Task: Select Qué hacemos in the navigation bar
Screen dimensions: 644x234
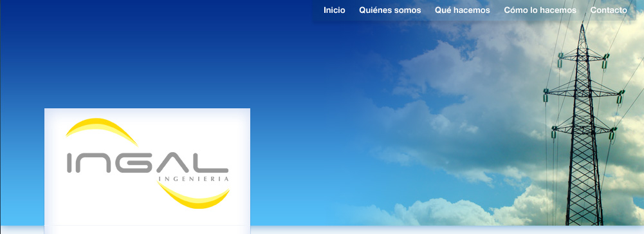Action: point(462,10)
